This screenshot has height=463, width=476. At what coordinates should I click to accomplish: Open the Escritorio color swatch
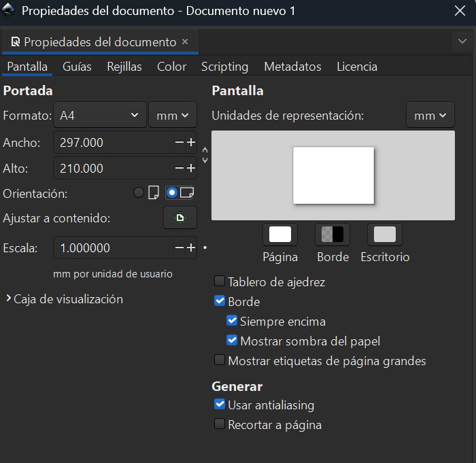click(385, 235)
